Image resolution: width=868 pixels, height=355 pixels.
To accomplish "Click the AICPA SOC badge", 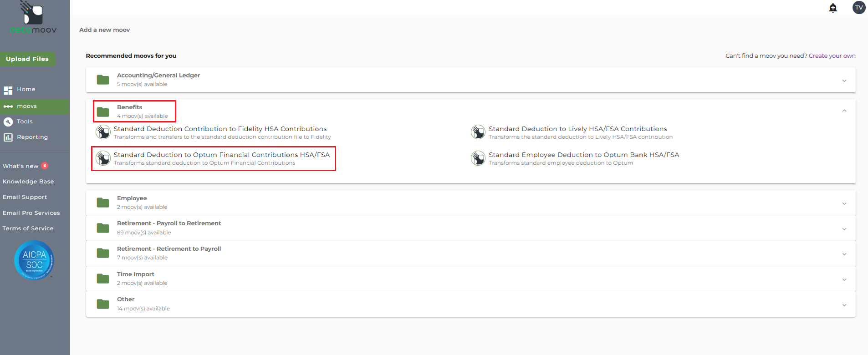I will (x=34, y=260).
